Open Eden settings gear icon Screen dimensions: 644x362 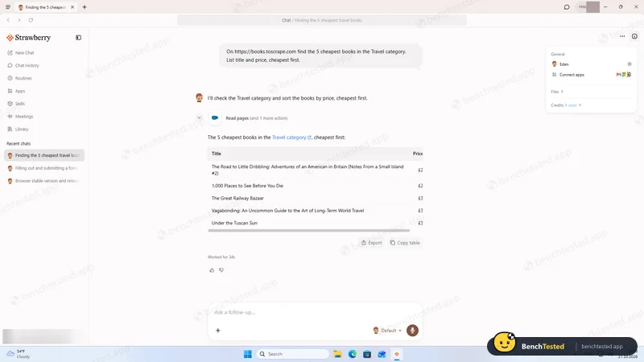[630, 64]
